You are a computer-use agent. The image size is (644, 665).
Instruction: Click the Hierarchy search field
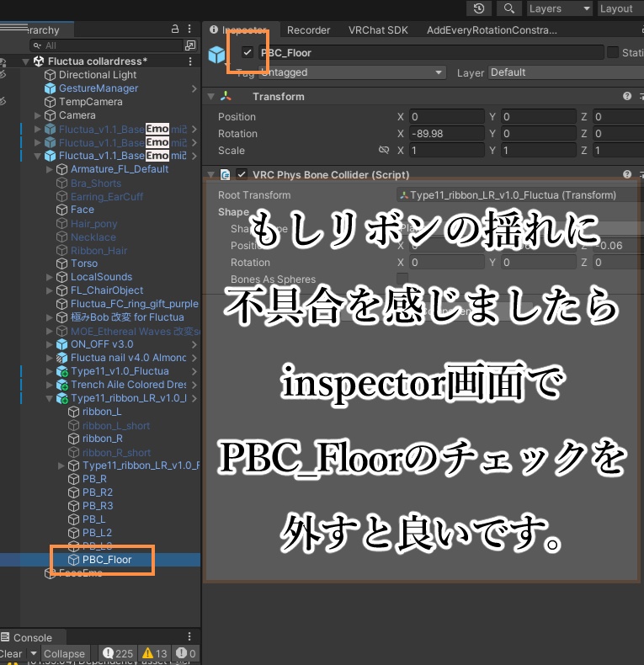tap(106, 45)
